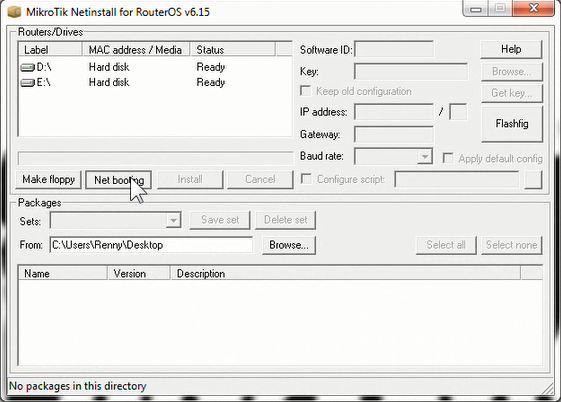Select the E:\ hard disk drive icon
This screenshot has width=561, height=402.
click(x=28, y=83)
